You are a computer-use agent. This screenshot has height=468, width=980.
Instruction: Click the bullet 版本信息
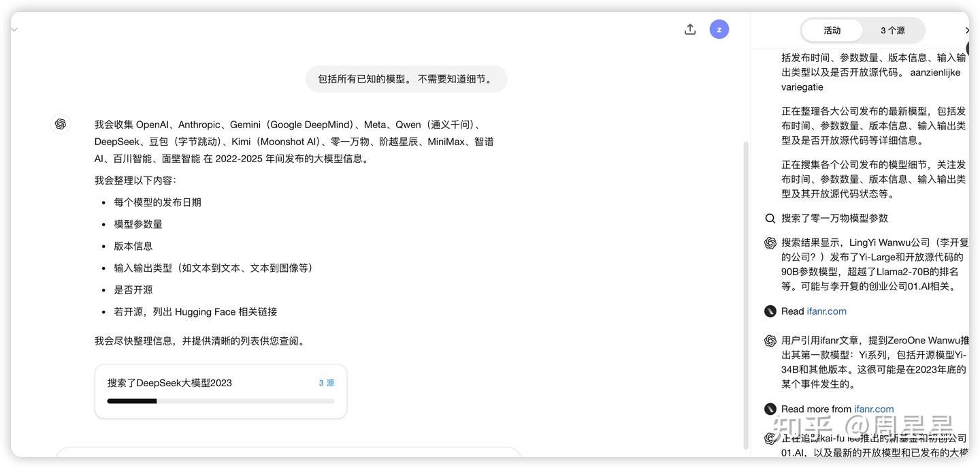tap(133, 246)
